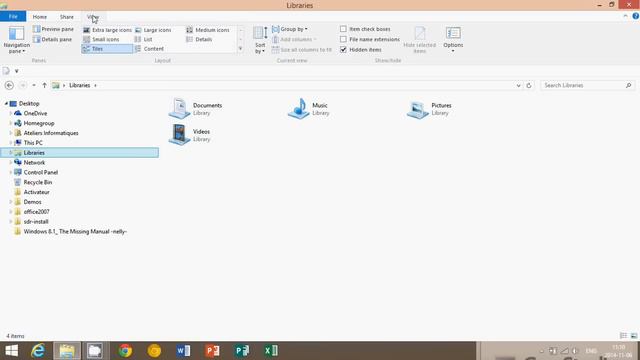Open folder Options
Screen dimensions: 640x360
point(453,40)
